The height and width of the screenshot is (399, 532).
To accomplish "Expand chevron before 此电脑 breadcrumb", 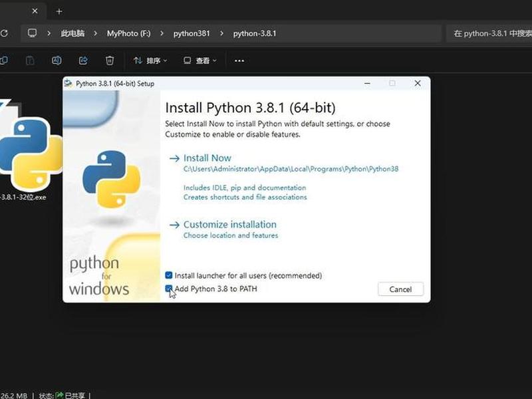I will pos(49,33).
